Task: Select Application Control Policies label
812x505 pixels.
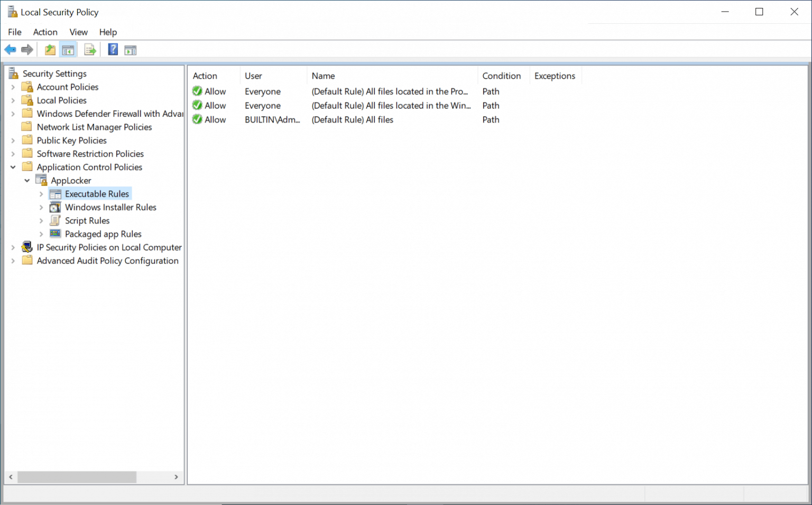Action: coord(89,167)
